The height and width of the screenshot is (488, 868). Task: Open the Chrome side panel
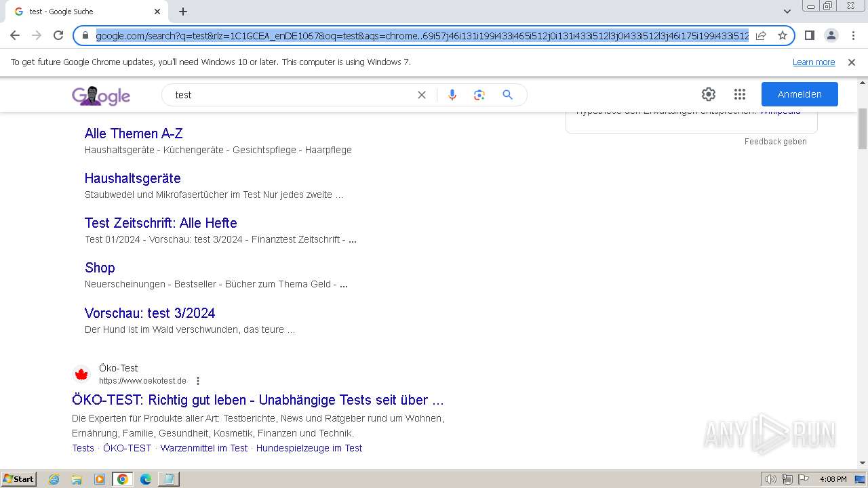pyautogui.click(x=809, y=35)
